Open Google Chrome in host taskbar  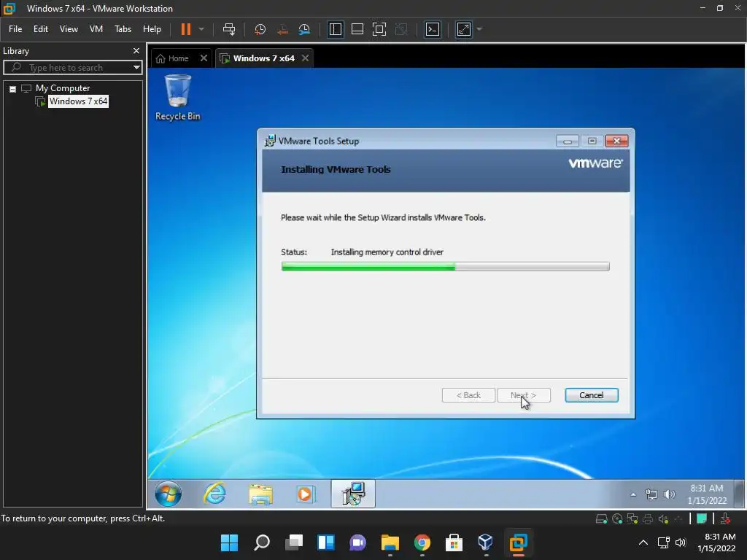[422, 542]
